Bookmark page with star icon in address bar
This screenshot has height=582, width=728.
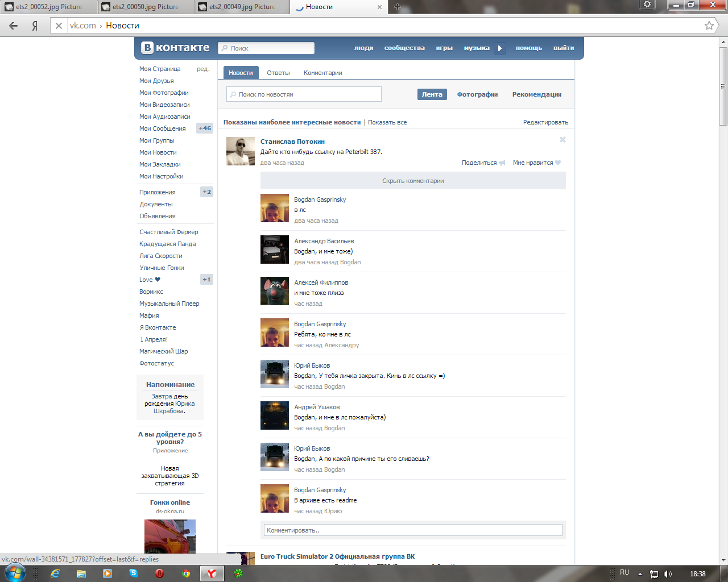pyautogui.click(x=709, y=26)
